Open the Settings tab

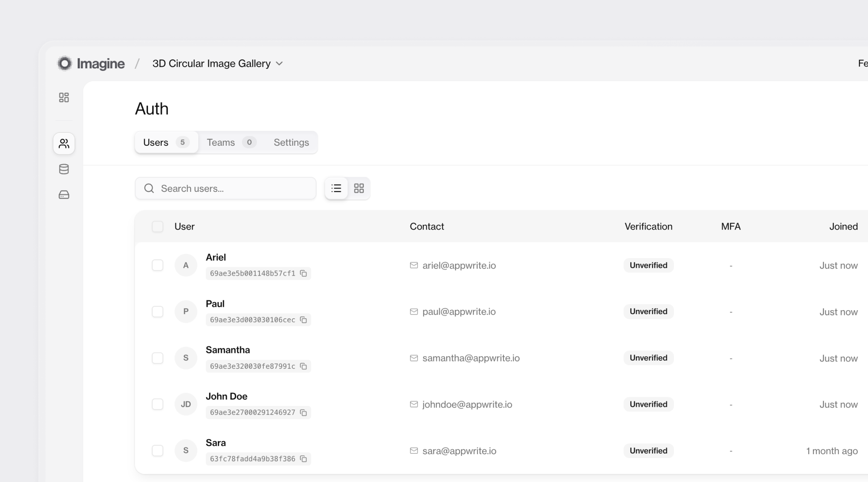pos(291,142)
